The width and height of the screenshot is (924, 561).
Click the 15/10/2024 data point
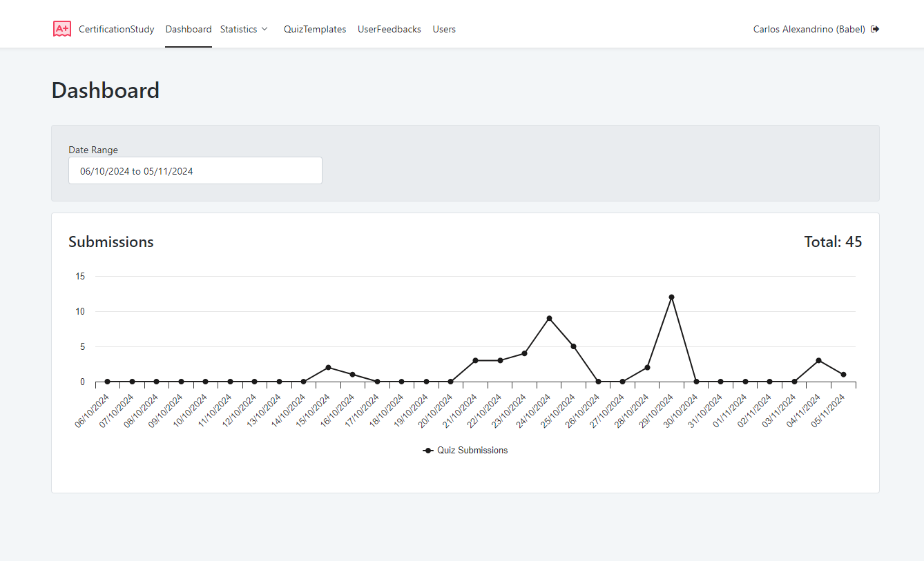[x=328, y=368]
